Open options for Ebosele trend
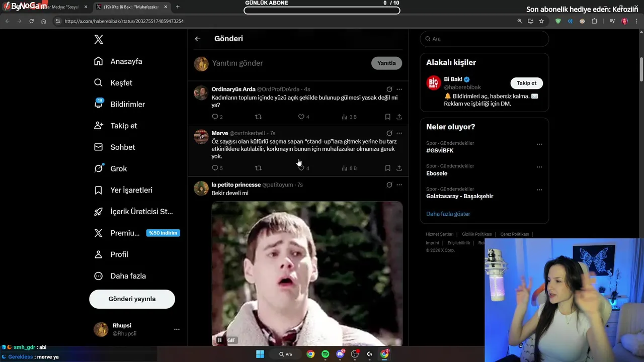The image size is (644, 362). point(539,167)
